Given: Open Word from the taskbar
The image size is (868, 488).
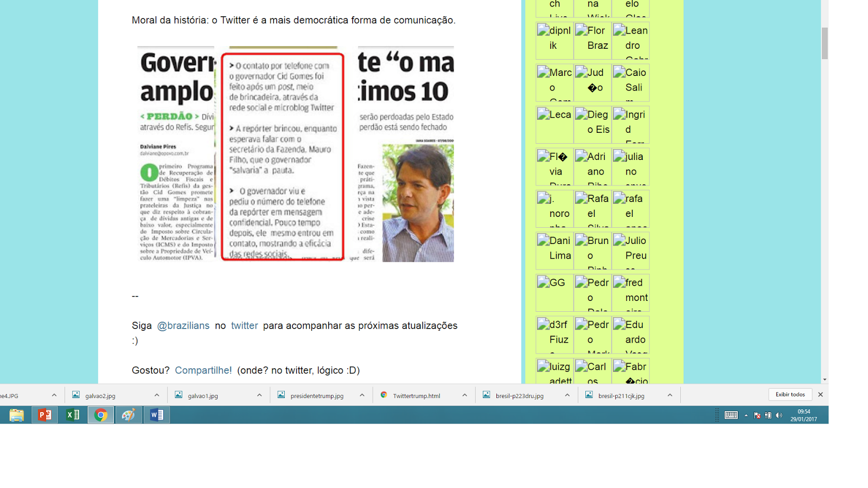Looking at the screenshot, I should tap(157, 415).
